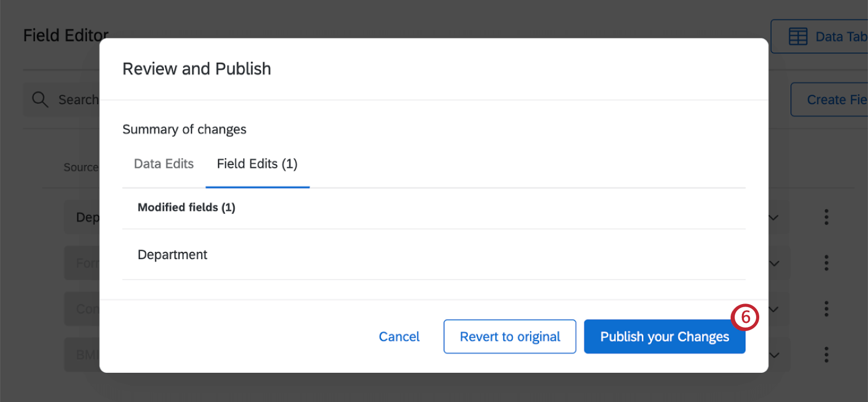868x402 pixels.
Task: Expand the chevron on Department row
Action: [x=774, y=218]
